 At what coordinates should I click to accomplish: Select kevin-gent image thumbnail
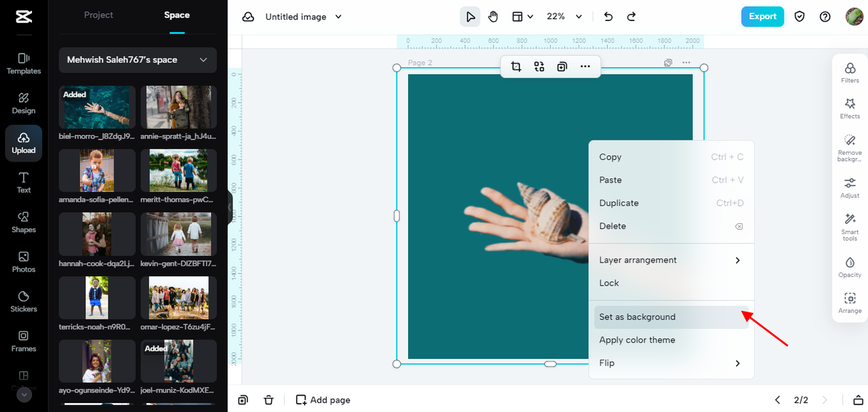tap(178, 234)
